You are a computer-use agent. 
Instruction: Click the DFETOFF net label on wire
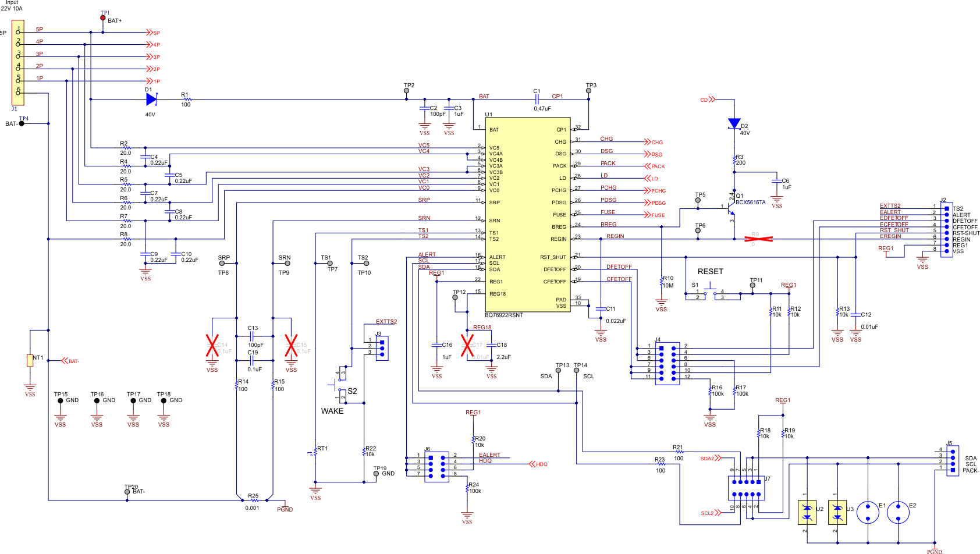pos(619,267)
